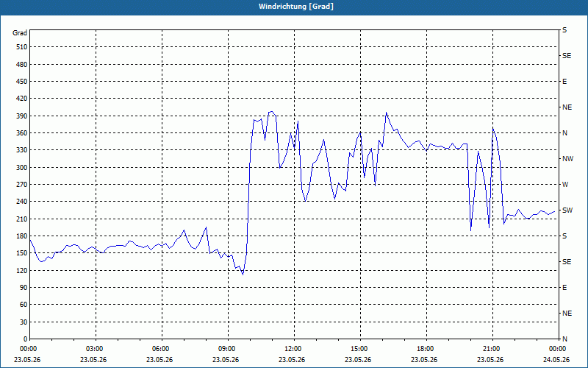Select the 450 degree axis label
The width and height of the screenshot is (588, 368).
[22, 82]
